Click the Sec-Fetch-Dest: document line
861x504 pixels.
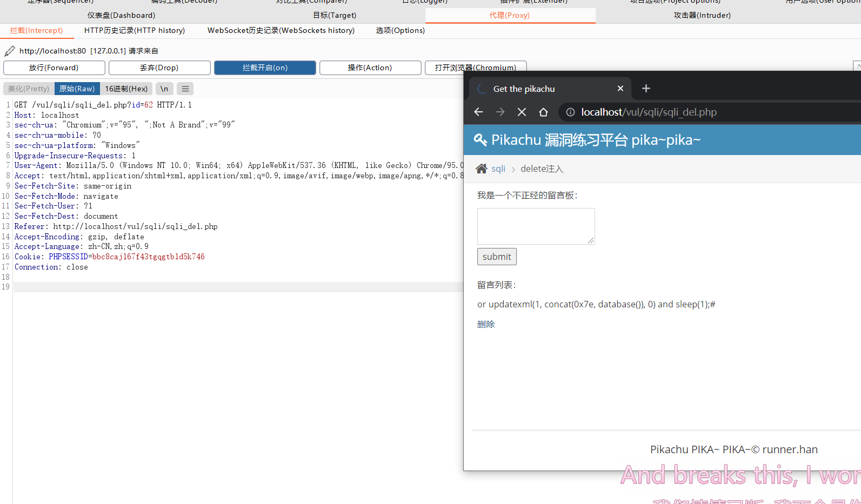(x=66, y=216)
